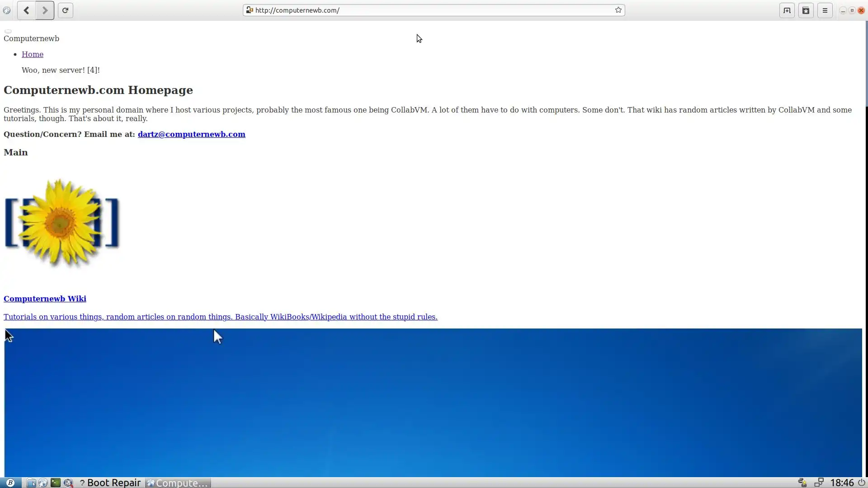Open terminal from the taskbar
The image size is (868, 488).
click(55, 483)
